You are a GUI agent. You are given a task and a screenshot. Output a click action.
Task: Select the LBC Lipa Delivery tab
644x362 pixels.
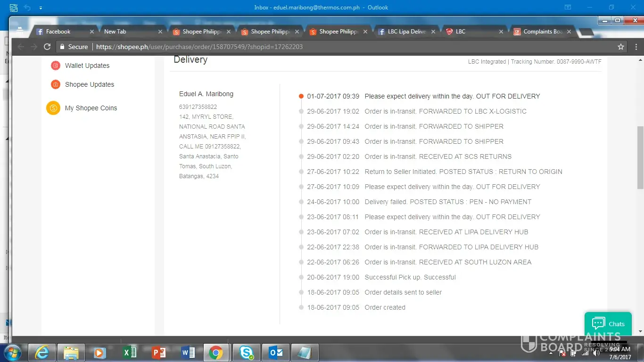tap(406, 32)
